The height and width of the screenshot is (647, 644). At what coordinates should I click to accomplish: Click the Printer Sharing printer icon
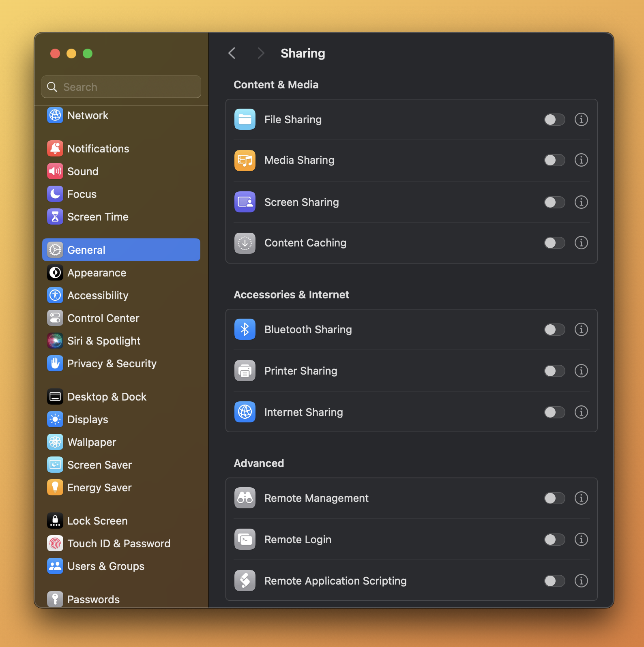245,371
